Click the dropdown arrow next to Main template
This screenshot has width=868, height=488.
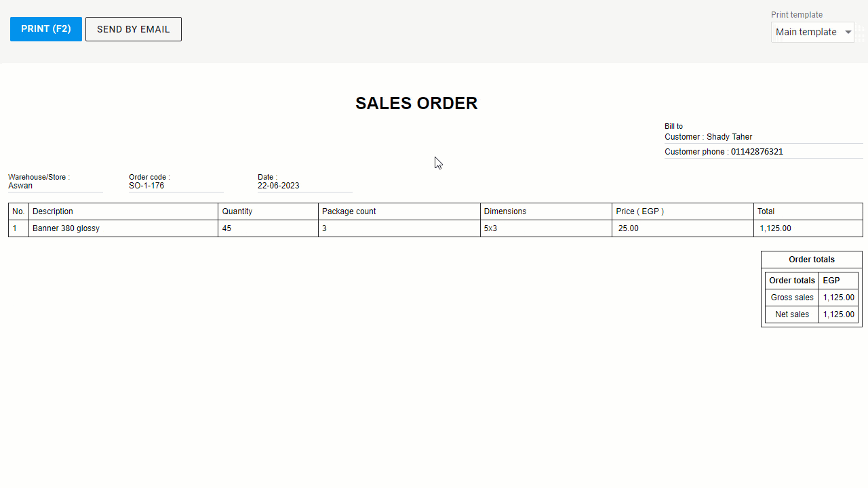848,32
